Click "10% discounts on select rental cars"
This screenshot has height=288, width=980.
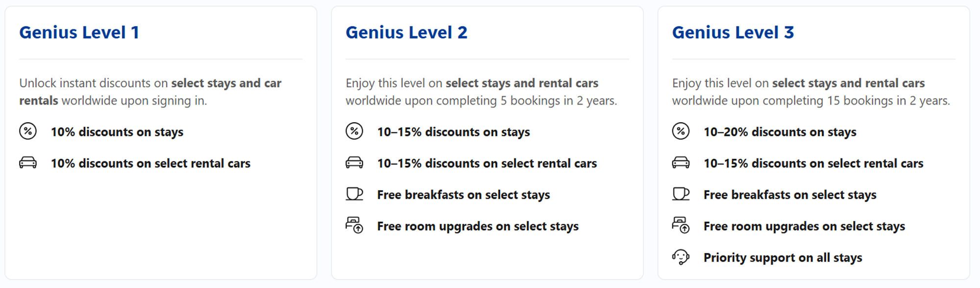(150, 163)
